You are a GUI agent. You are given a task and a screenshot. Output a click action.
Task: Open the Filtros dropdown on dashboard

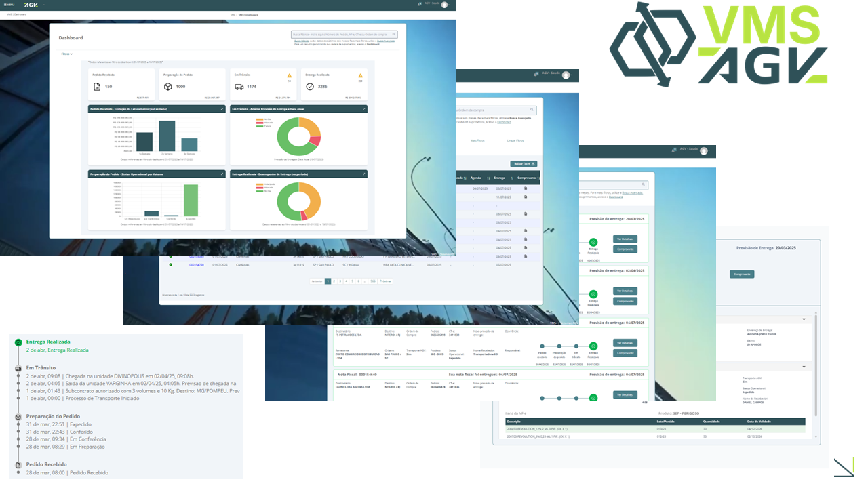click(x=66, y=54)
